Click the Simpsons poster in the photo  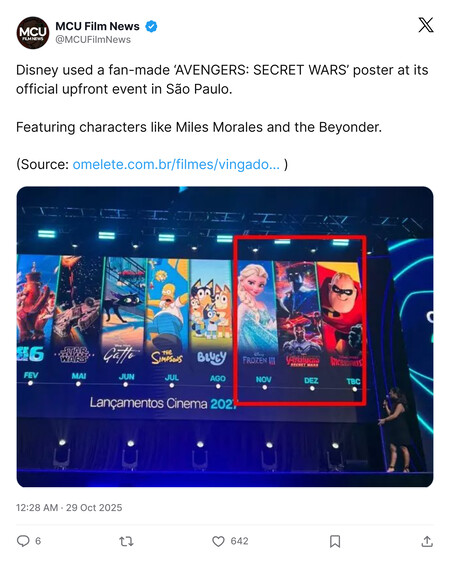pos(167,312)
